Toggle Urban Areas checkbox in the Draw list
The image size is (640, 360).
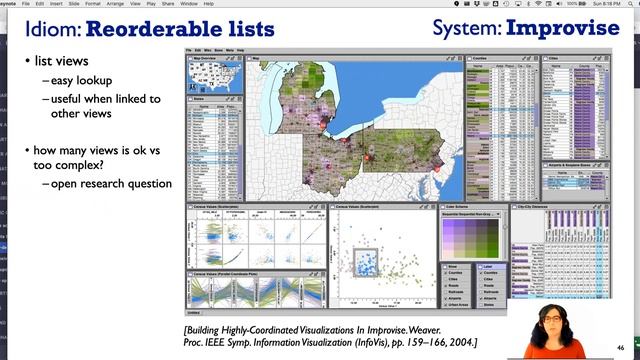(x=446, y=305)
